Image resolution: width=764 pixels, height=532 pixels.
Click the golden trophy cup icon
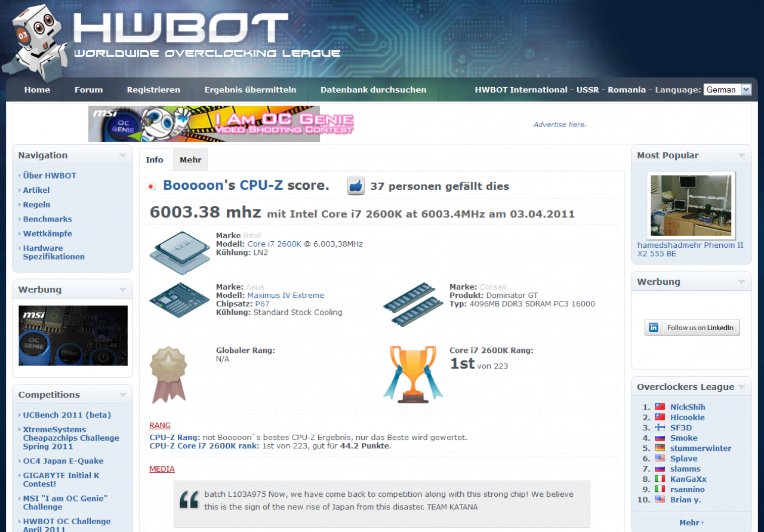pyautogui.click(x=413, y=373)
